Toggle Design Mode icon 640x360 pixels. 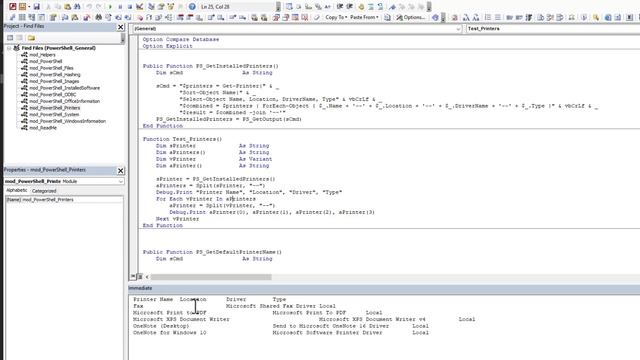(140, 7)
